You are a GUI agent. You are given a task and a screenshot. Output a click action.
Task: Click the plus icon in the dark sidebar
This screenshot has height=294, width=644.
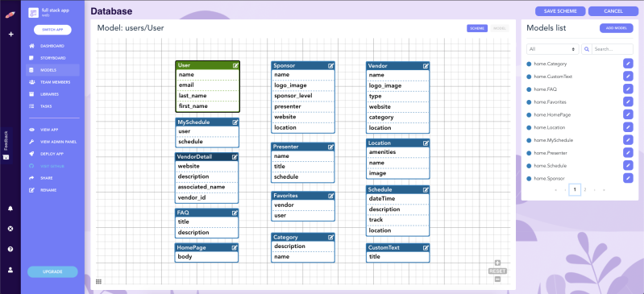click(11, 34)
